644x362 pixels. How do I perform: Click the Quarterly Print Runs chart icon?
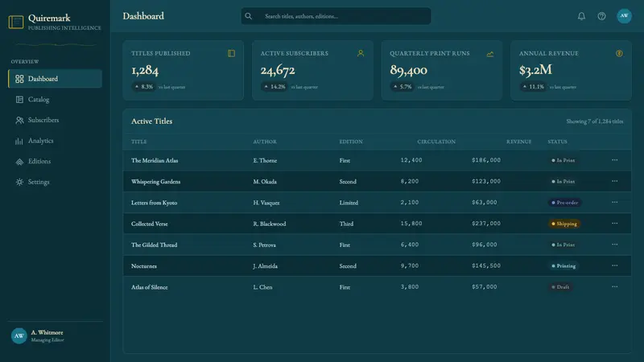point(490,54)
